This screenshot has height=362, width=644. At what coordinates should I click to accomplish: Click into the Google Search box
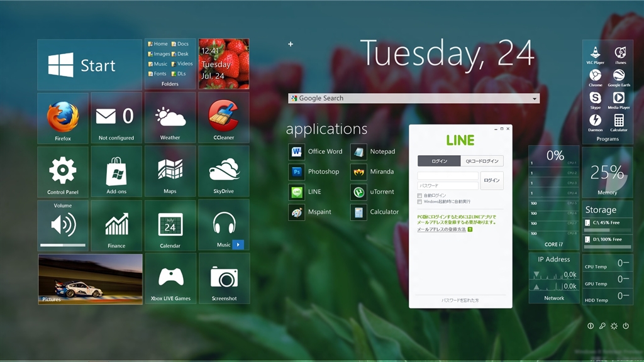click(414, 99)
